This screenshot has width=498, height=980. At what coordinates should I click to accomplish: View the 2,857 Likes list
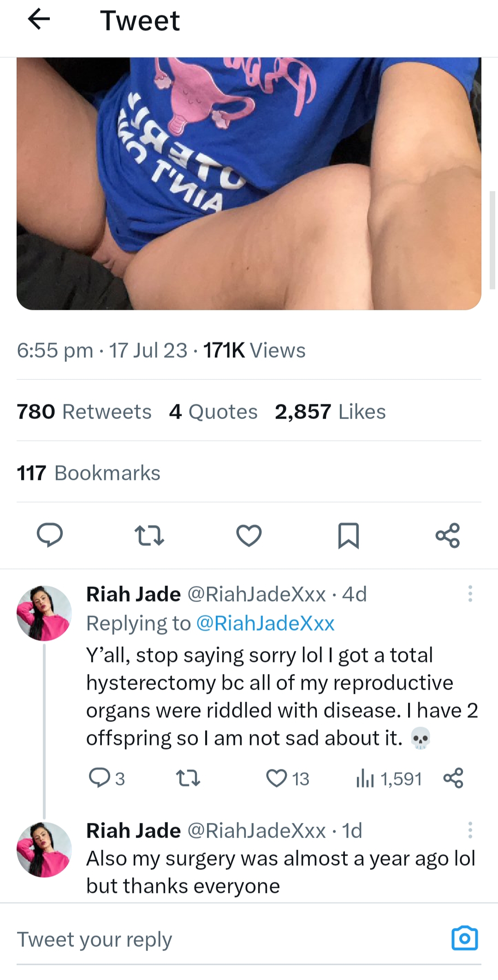(x=330, y=412)
